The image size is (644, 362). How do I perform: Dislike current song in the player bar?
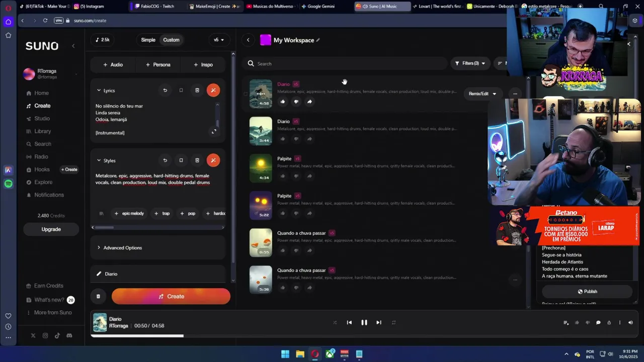[x=588, y=323]
